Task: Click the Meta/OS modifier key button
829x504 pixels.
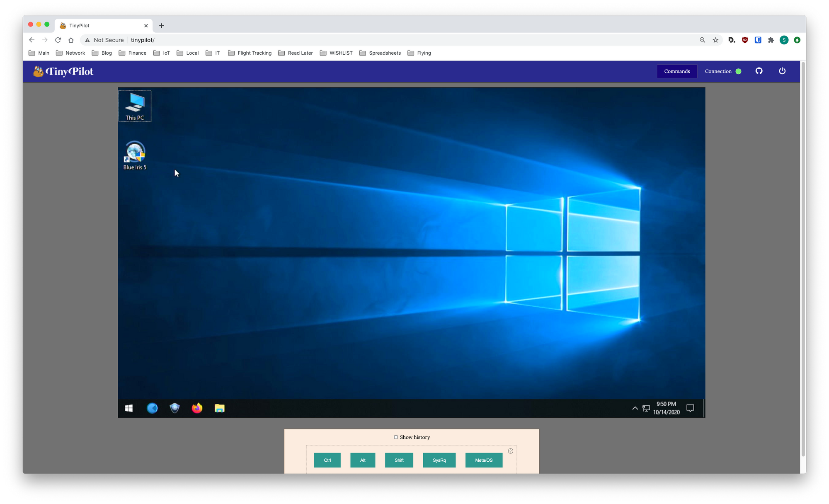Action: pyautogui.click(x=484, y=460)
